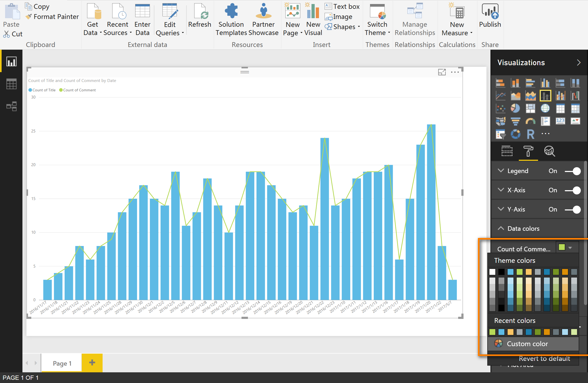Image resolution: width=588 pixels, height=383 pixels.
Task: Click the Format paint roller tab
Action: point(528,151)
